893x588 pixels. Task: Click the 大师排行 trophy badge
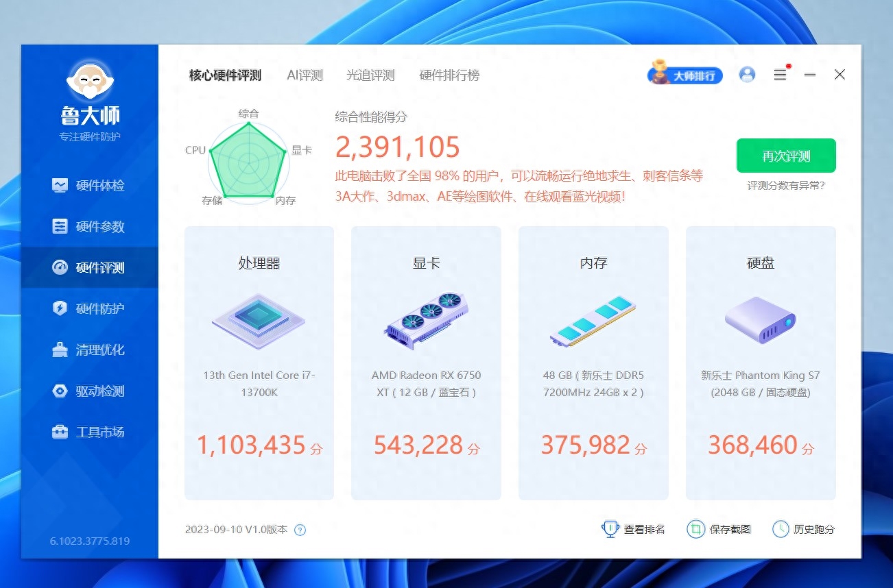click(x=685, y=74)
